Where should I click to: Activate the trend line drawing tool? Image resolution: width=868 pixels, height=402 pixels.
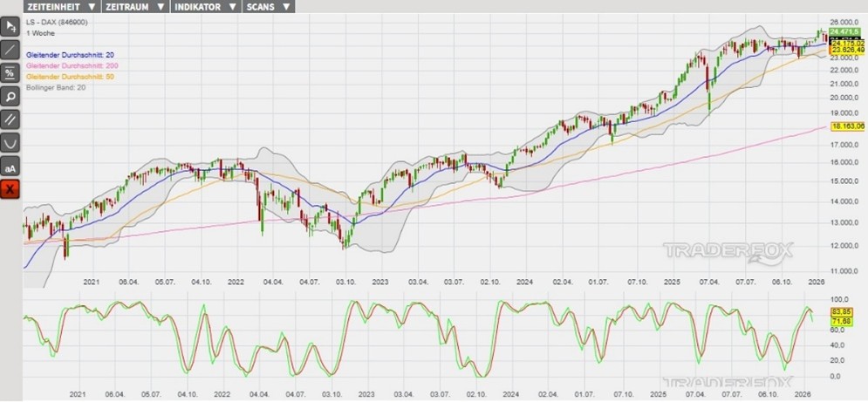(10, 50)
